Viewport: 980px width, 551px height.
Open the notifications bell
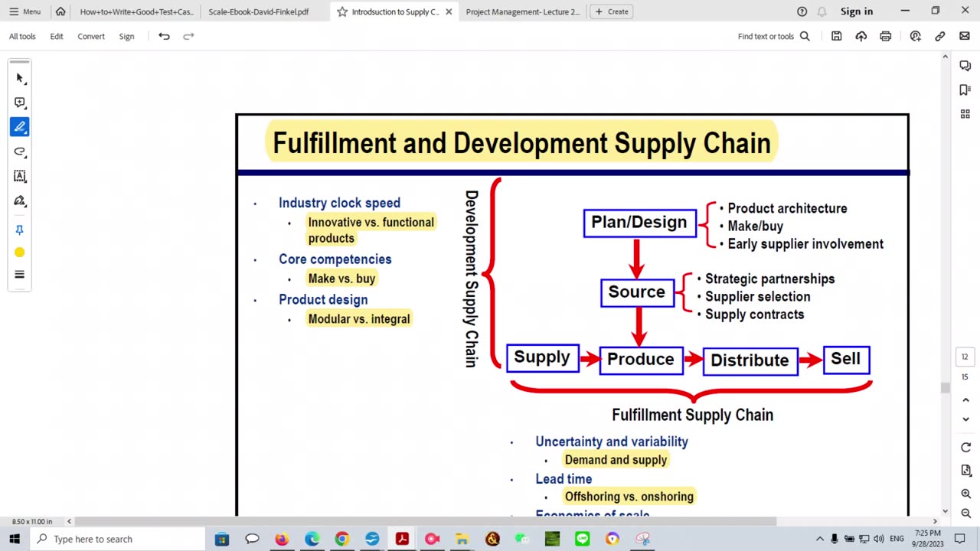pyautogui.click(x=822, y=11)
